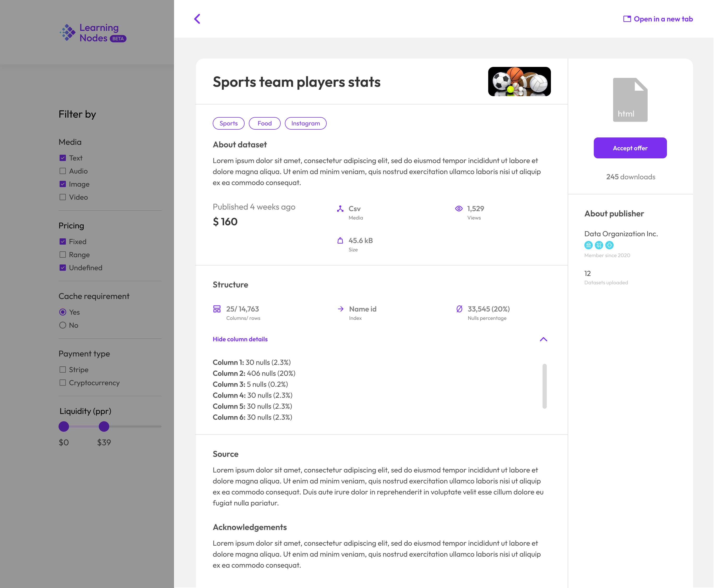Click the Hide column details link
Viewport: 714px width, 588px height.
click(240, 339)
